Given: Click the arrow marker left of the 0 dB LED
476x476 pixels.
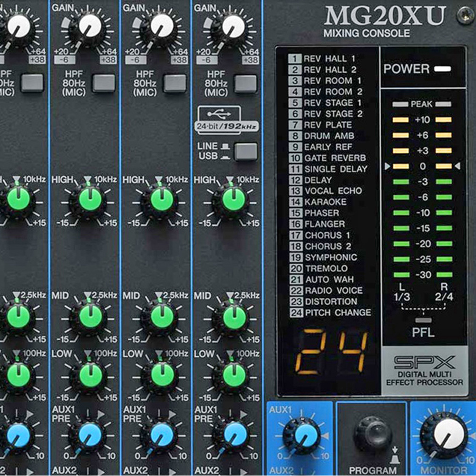Looking at the screenshot, I should pyautogui.click(x=387, y=166).
